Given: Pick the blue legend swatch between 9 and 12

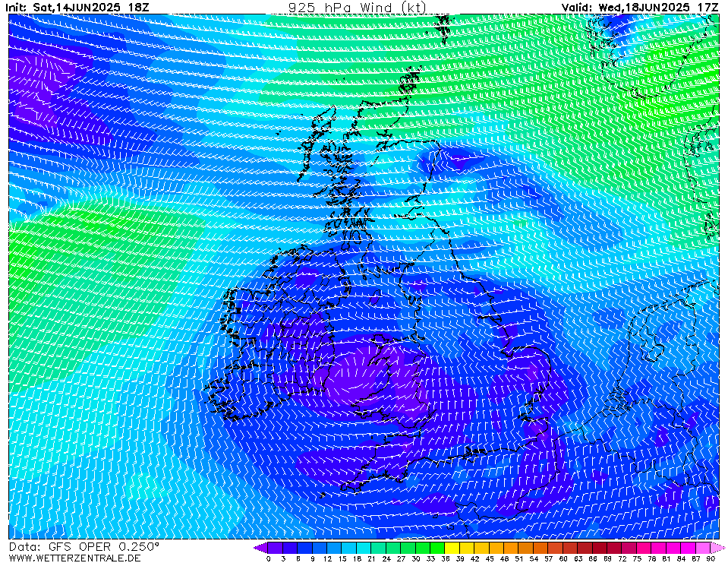Looking at the screenshot, I should [x=320, y=548].
